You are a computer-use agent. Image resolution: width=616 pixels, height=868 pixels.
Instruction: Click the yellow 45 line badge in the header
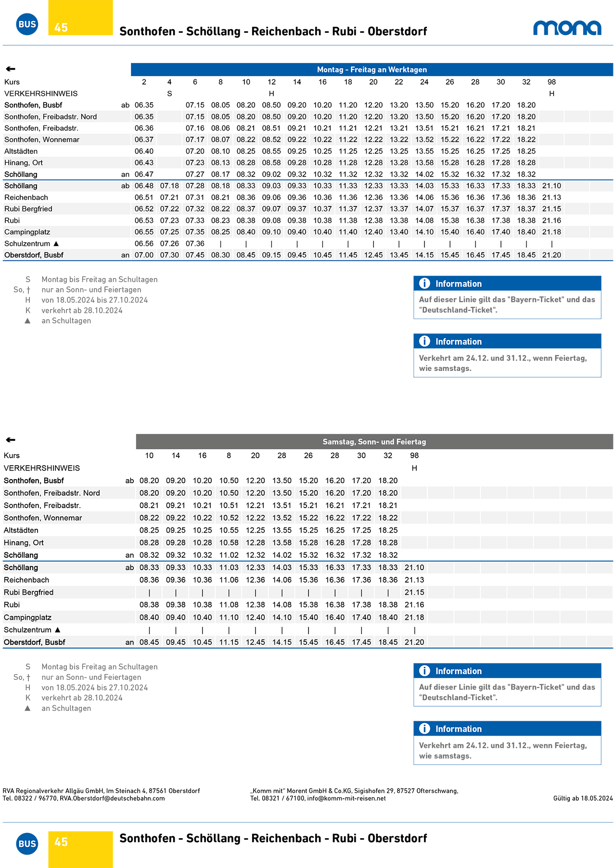pos(80,18)
